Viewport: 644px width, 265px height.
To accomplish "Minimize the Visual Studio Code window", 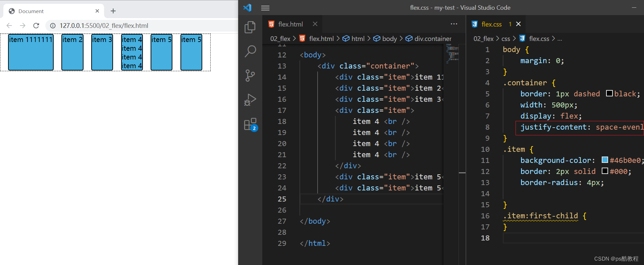I will 634,7.
